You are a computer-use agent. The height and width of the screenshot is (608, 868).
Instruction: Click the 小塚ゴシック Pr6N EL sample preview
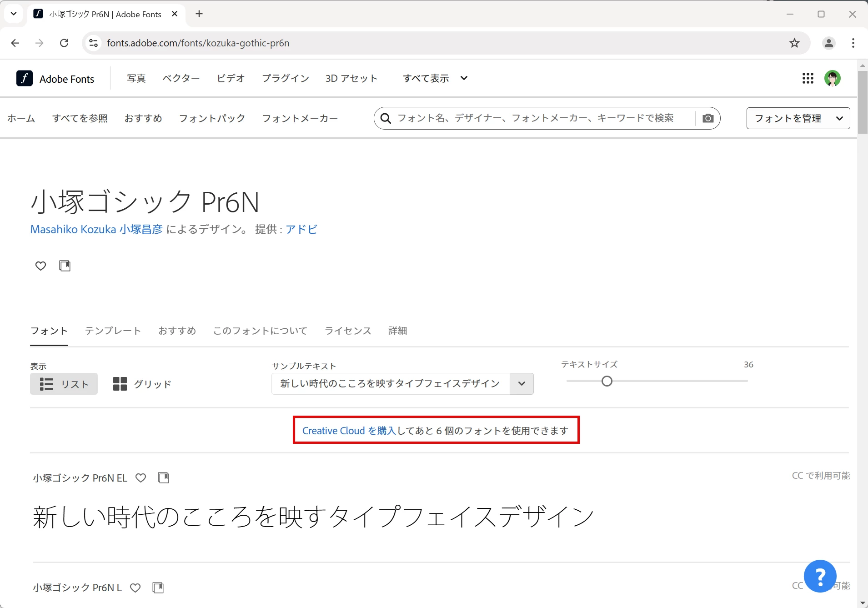[x=314, y=517]
